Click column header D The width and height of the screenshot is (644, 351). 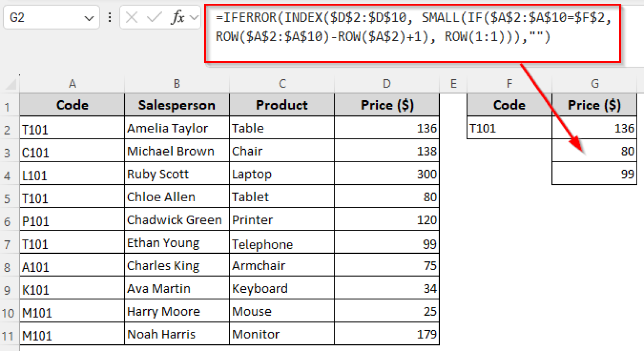(x=386, y=83)
